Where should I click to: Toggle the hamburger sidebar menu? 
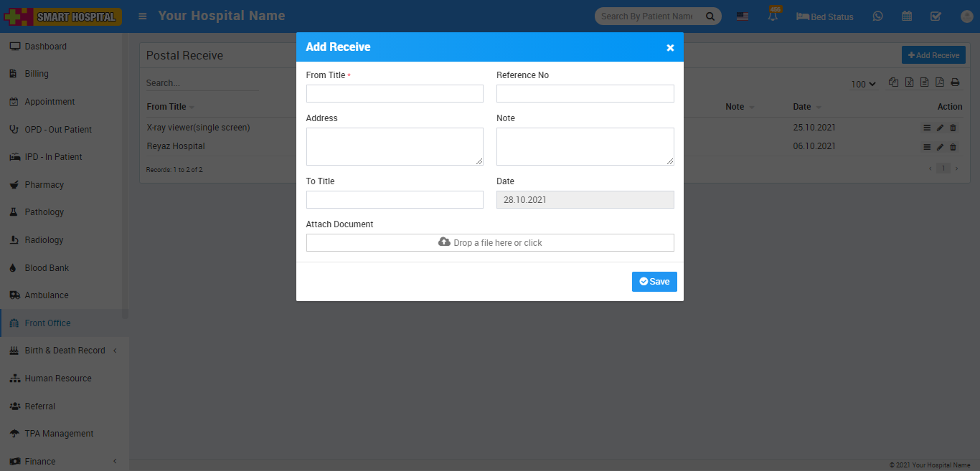[x=143, y=16]
